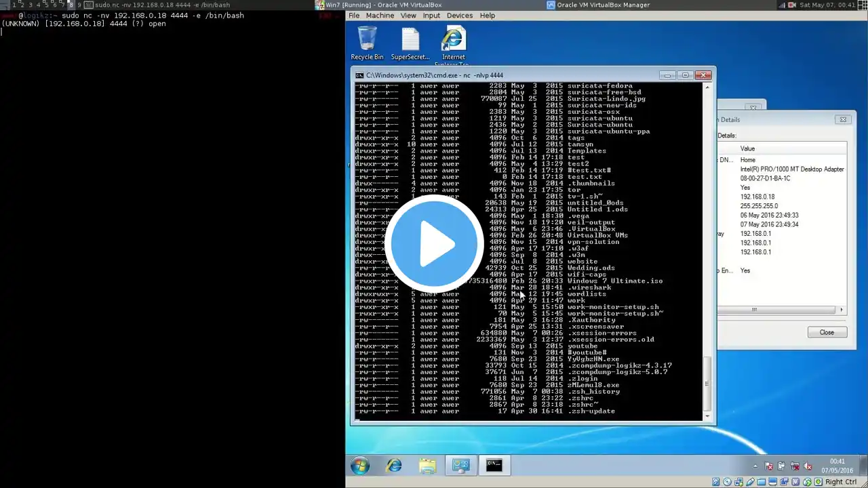Image resolution: width=868 pixels, height=488 pixels.
Task: Click the VirtualBox hard disk activity indicator
Action: [715, 482]
